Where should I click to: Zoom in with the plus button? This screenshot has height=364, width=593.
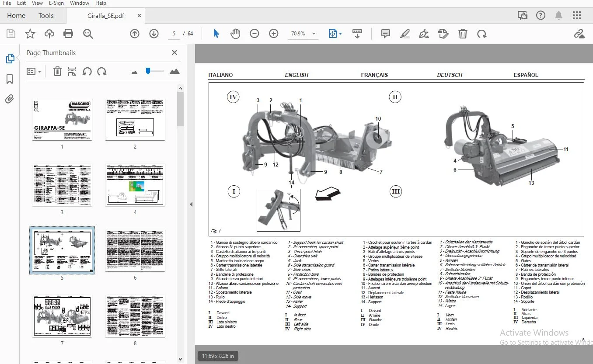[274, 34]
